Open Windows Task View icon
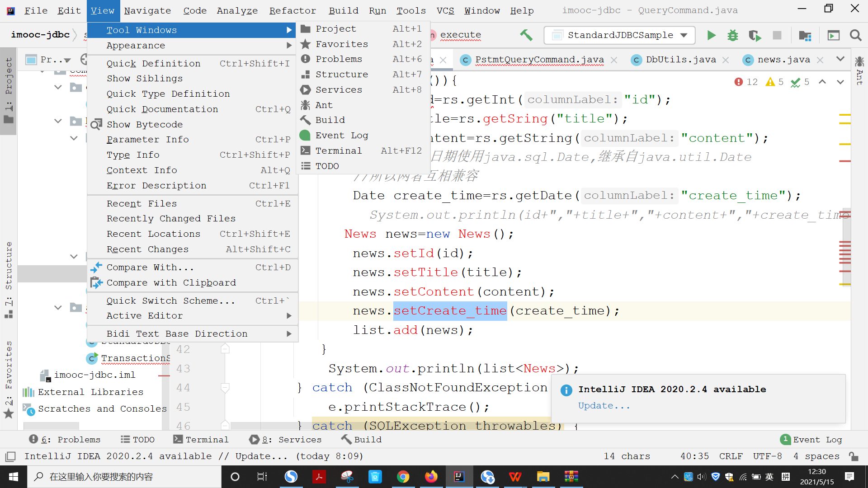Viewport: 868px width, 488px height. 262,477
